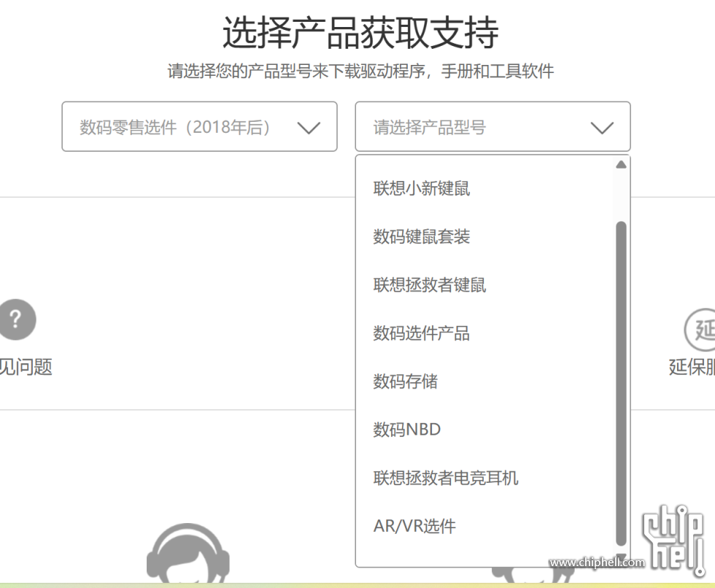Choose 数码存储 from the model list
Viewport: 715px width, 588px height.
(x=406, y=382)
